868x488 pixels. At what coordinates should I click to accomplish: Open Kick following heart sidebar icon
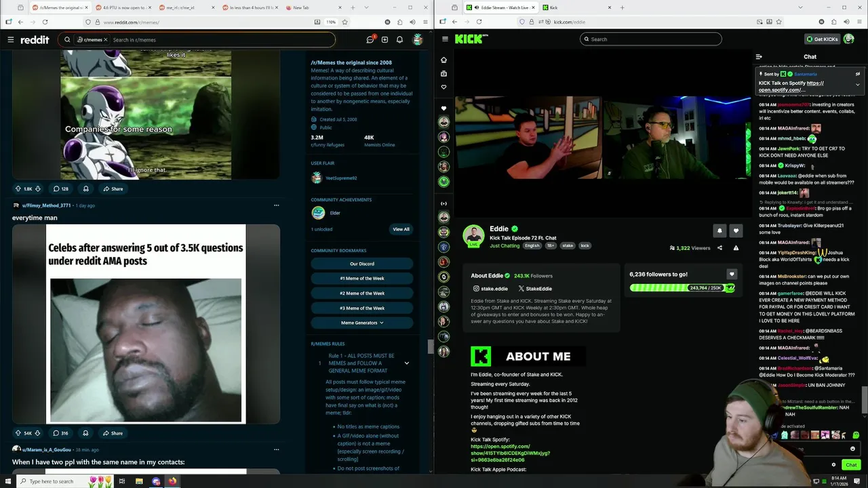[x=444, y=87]
